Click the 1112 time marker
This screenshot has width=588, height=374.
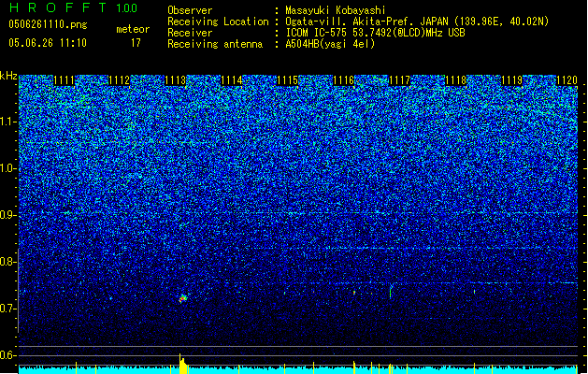click(x=120, y=80)
